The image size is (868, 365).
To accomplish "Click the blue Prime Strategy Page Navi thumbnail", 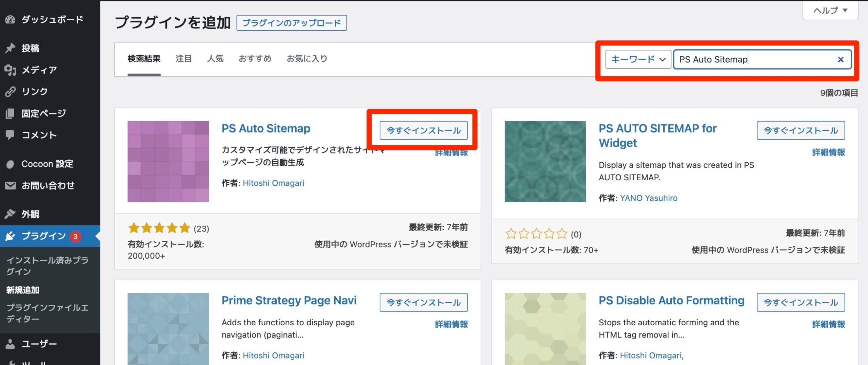I will click(168, 329).
